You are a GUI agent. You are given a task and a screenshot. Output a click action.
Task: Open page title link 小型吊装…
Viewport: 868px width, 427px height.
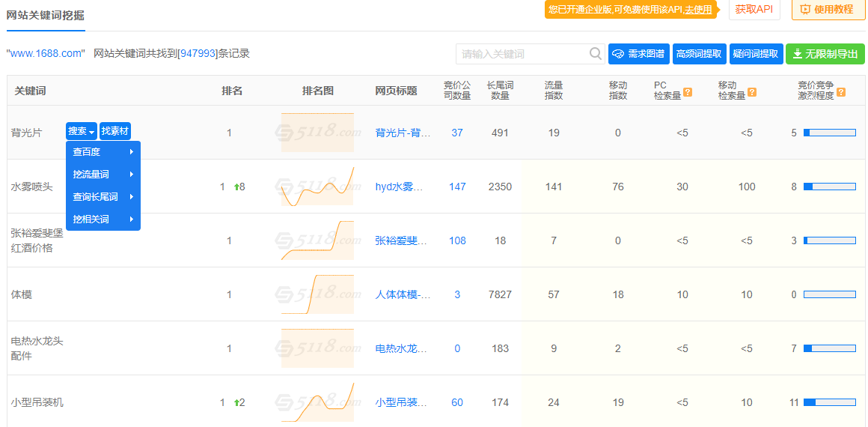pos(403,402)
